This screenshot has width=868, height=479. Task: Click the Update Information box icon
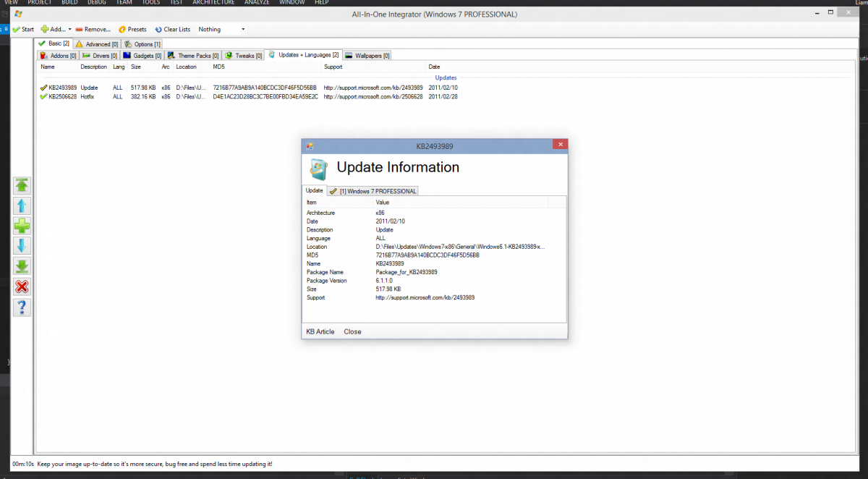319,168
